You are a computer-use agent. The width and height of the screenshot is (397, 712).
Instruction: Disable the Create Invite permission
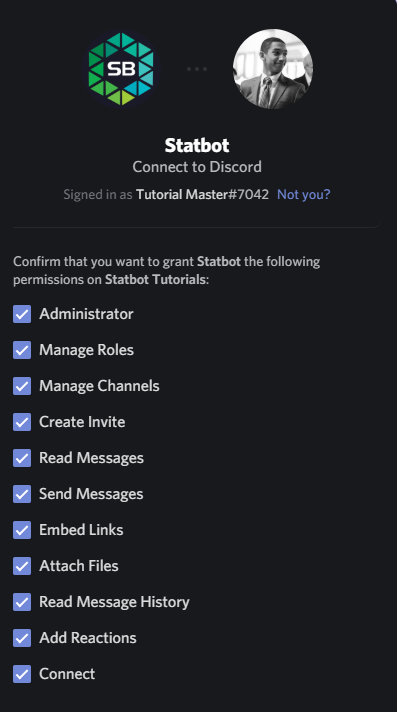(x=22, y=422)
